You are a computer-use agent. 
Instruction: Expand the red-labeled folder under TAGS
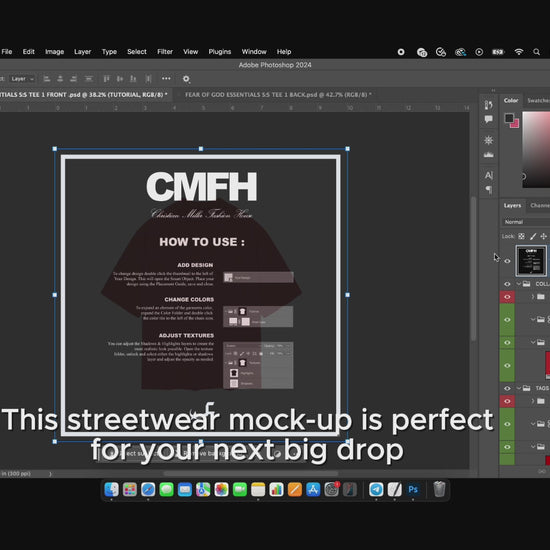532,401
